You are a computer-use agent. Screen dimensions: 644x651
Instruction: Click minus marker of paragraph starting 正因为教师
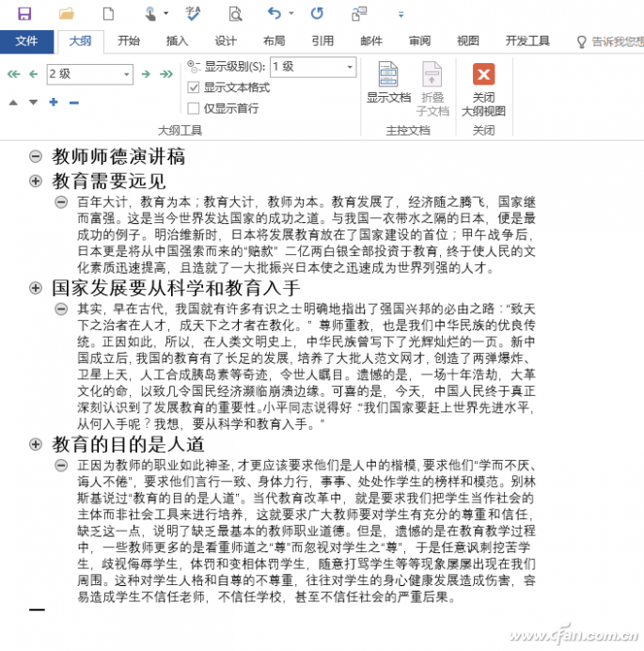click(x=61, y=465)
